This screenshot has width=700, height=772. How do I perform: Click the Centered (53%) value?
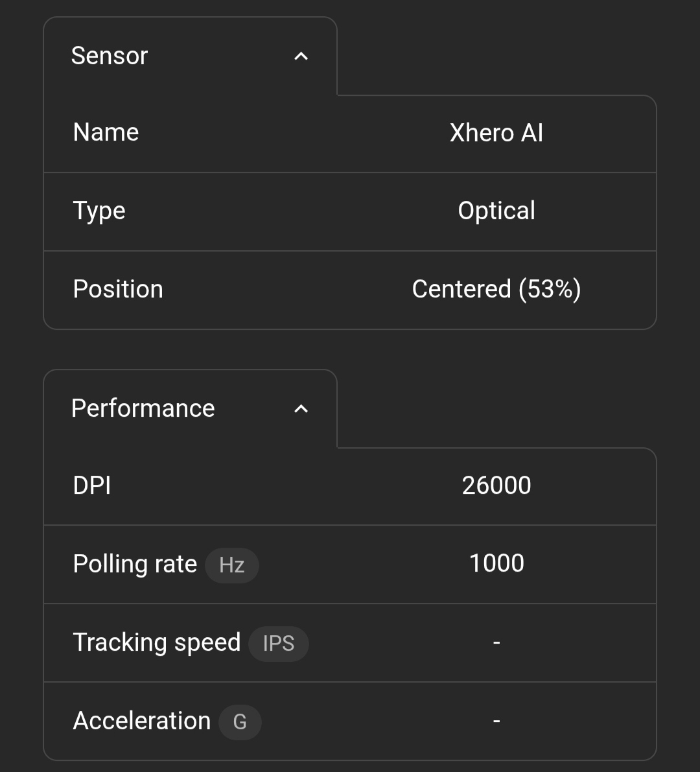point(496,290)
